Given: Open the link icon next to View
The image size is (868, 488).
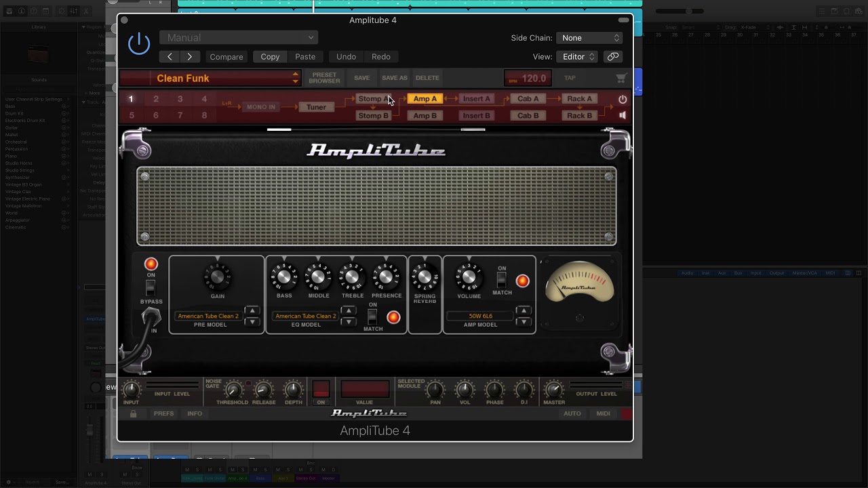Looking at the screenshot, I should (x=612, y=57).
